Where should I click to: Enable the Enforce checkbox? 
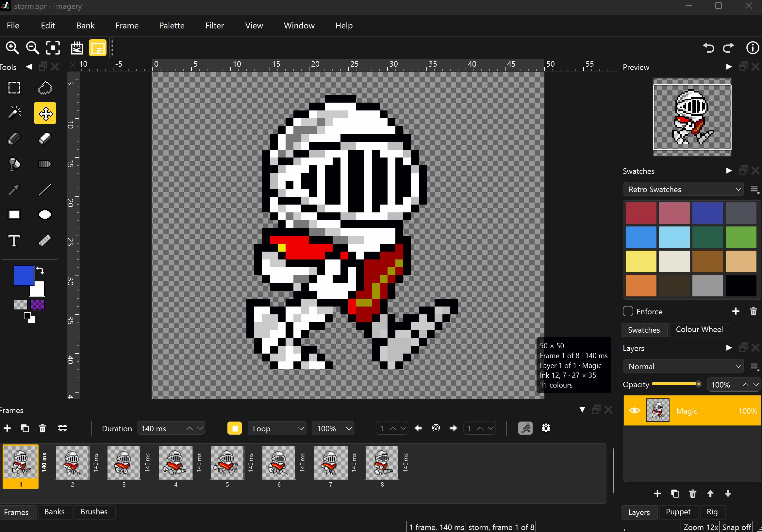[628, 311]
